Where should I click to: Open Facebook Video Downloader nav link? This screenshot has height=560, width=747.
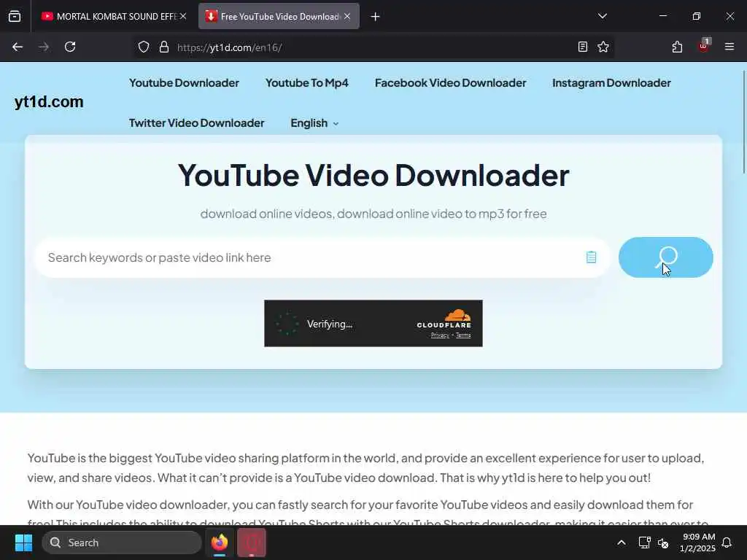coord(450,83)
